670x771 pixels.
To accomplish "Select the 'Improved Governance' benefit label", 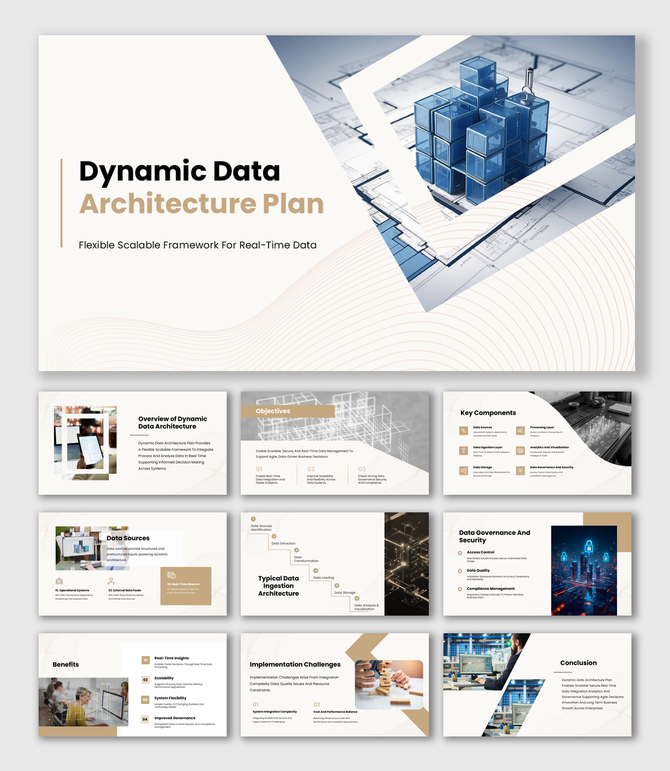I will coord(175,718).
